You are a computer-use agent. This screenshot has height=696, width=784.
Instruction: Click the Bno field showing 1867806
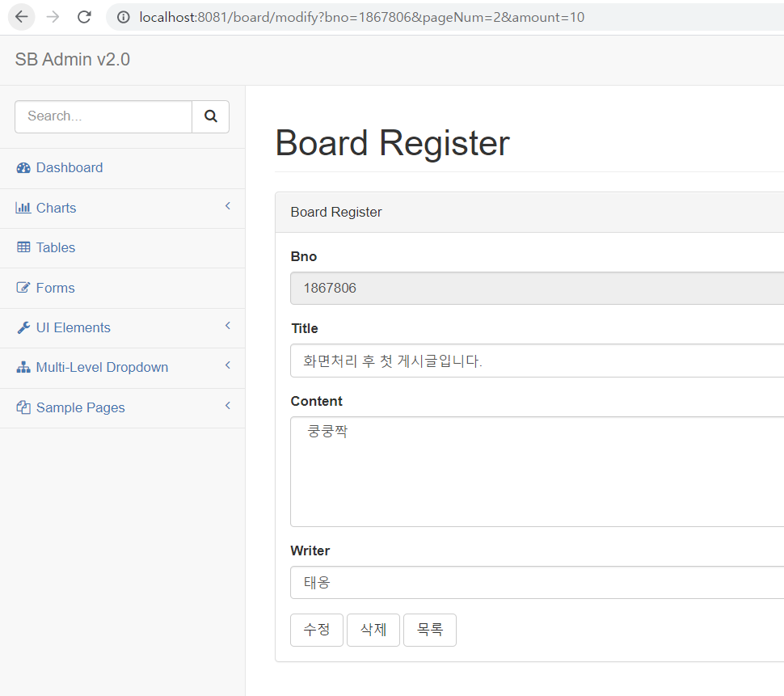point(537,288)
